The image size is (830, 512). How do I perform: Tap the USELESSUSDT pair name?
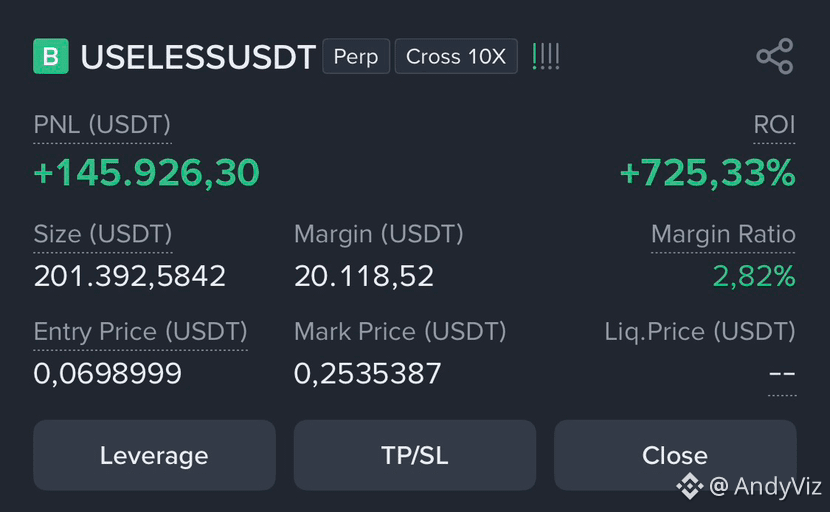point(198,57)
